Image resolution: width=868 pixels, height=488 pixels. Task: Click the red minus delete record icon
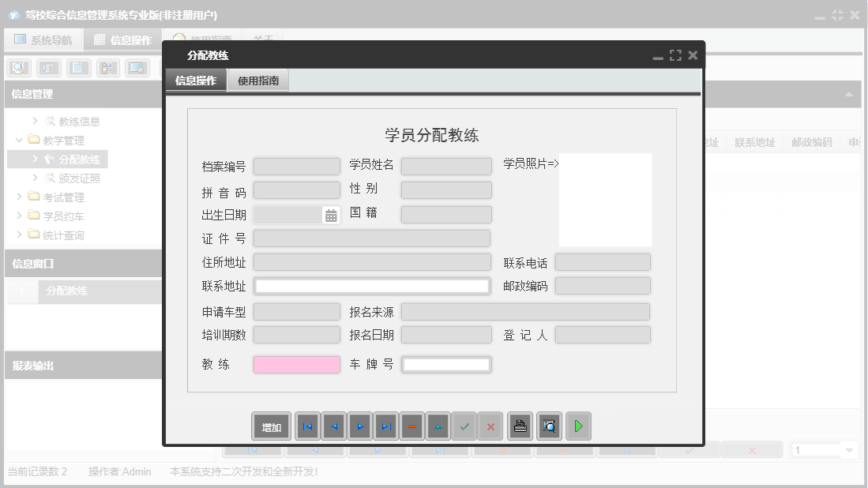pyautogui.click(x=411, y=426)
